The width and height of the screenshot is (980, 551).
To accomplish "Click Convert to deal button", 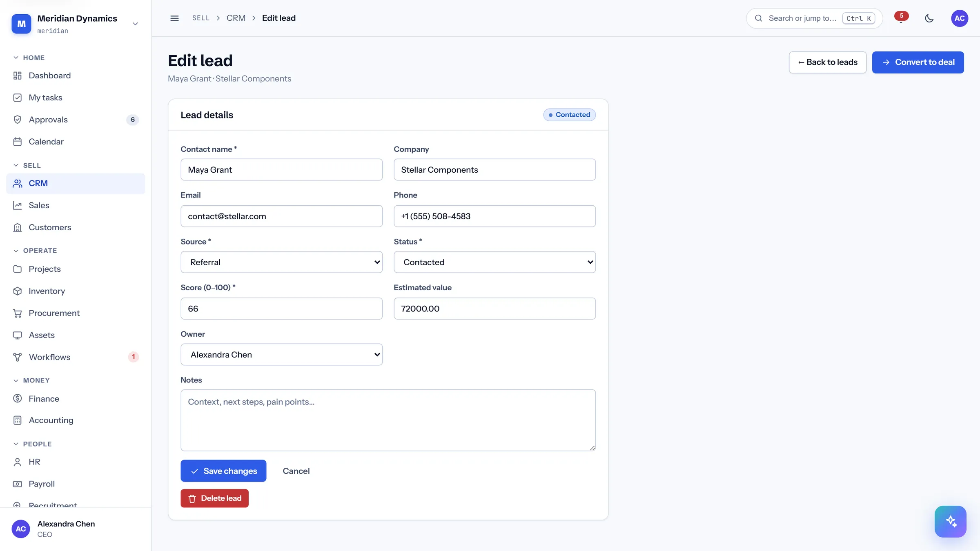I will [x=918, y=62].
